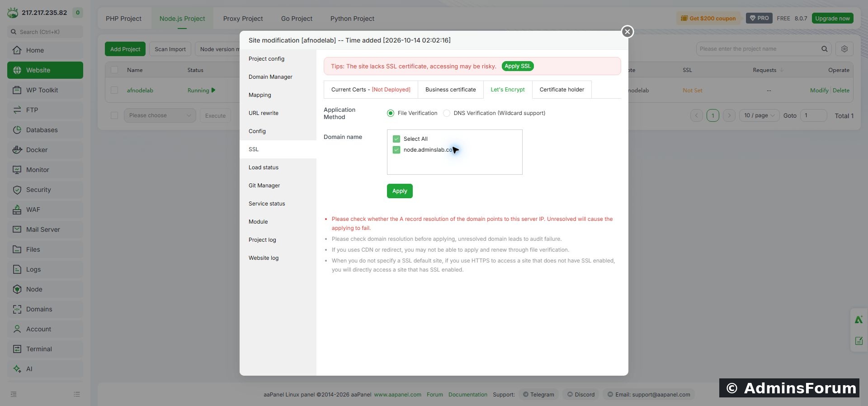Select DNS Verification wildcard radio button
Screen dimensions: 868x406
coord(447,113)
